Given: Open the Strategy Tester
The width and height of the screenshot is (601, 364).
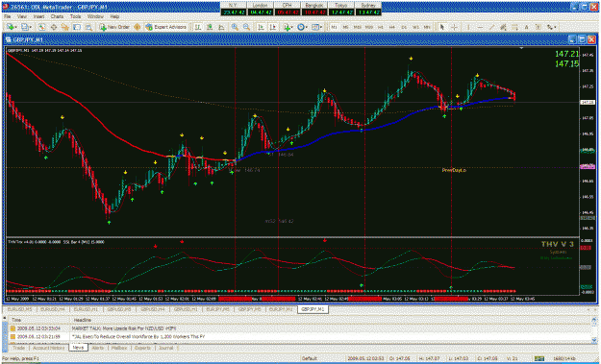Looking at the screenshot, I should pyautogui.click(x=88, y=27).
